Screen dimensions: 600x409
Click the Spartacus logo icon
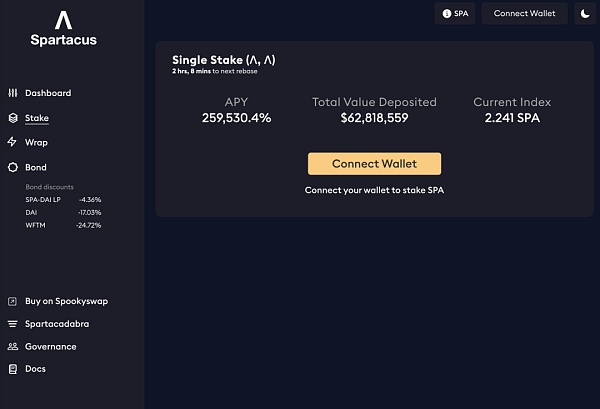(64, 20)
